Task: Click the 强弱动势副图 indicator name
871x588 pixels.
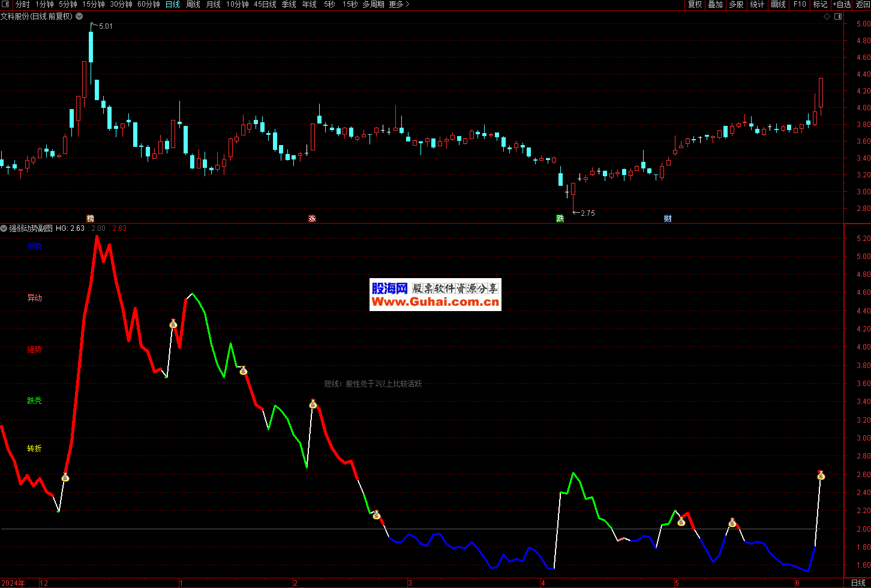Action: click(x=31, y=228)
